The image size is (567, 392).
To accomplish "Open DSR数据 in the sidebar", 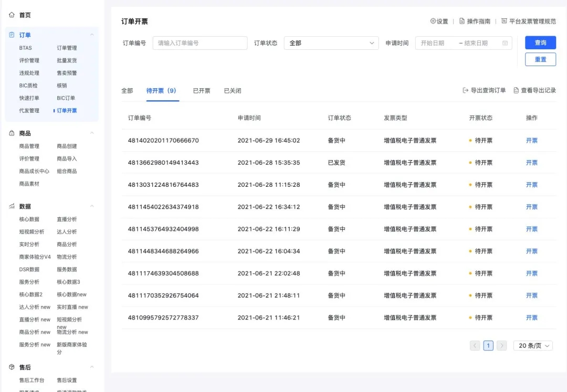I will pos(29,270).
